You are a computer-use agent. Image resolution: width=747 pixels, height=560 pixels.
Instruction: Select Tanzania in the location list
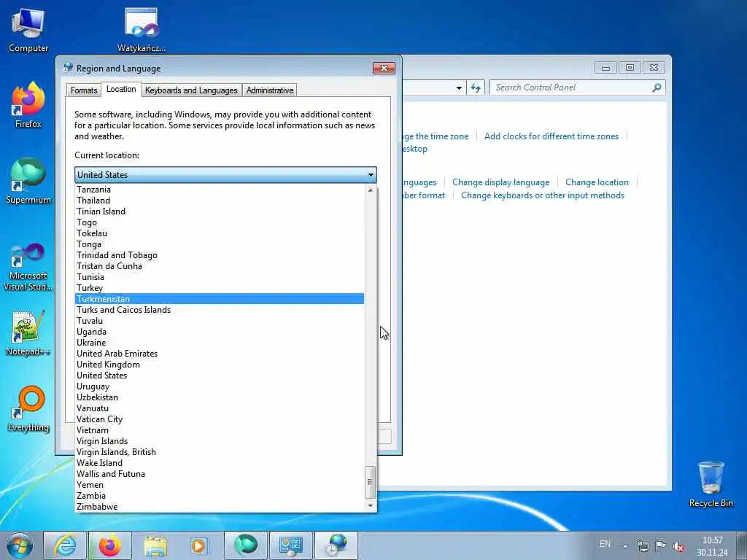click(x=220, y=190)
